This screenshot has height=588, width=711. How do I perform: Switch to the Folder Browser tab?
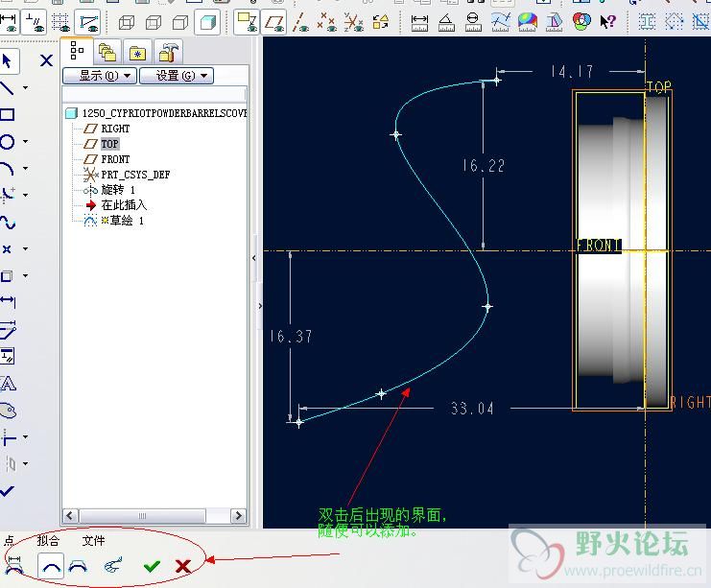[107, 53]
